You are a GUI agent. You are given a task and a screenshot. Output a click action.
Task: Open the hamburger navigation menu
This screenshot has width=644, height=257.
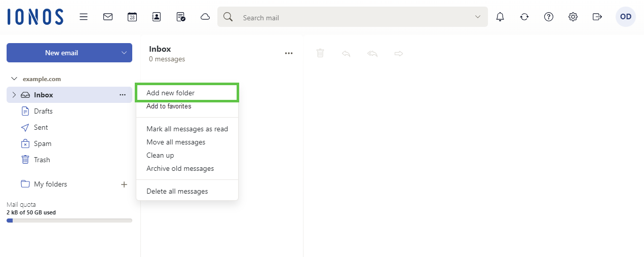[84, 17]
